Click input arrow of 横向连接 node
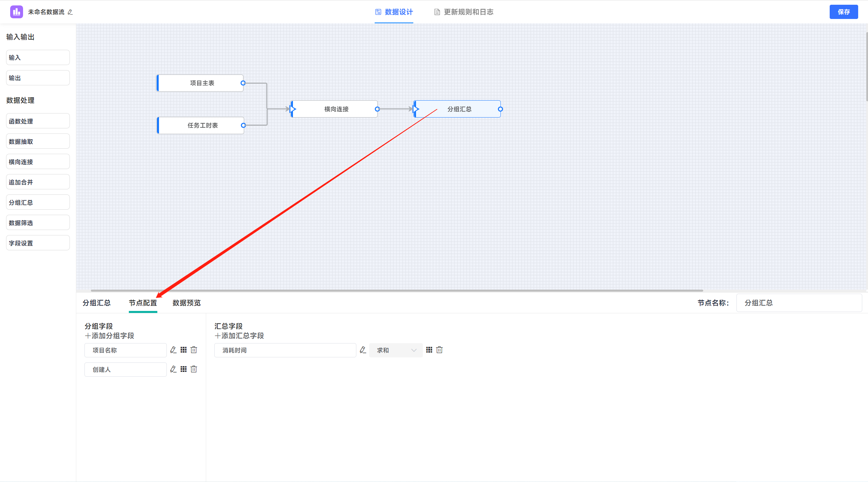The width and height of the screenshot is (868, 482). point(293,109)
